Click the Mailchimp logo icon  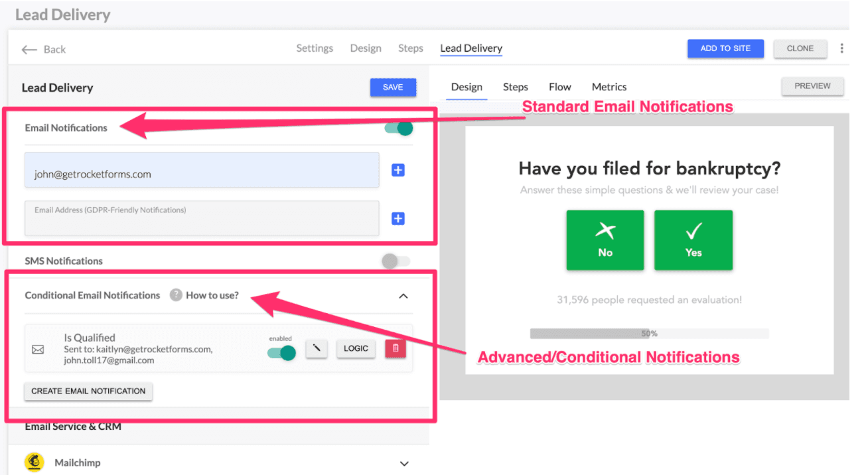tap(34, 462)
